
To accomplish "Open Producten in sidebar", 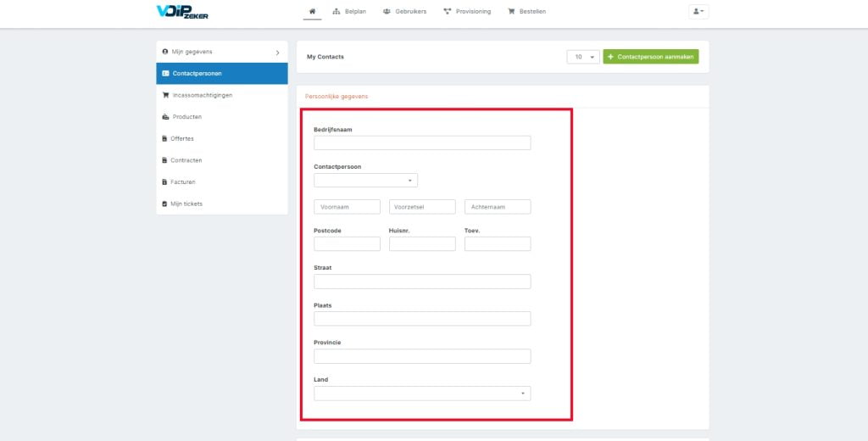I will click(222, 117).
